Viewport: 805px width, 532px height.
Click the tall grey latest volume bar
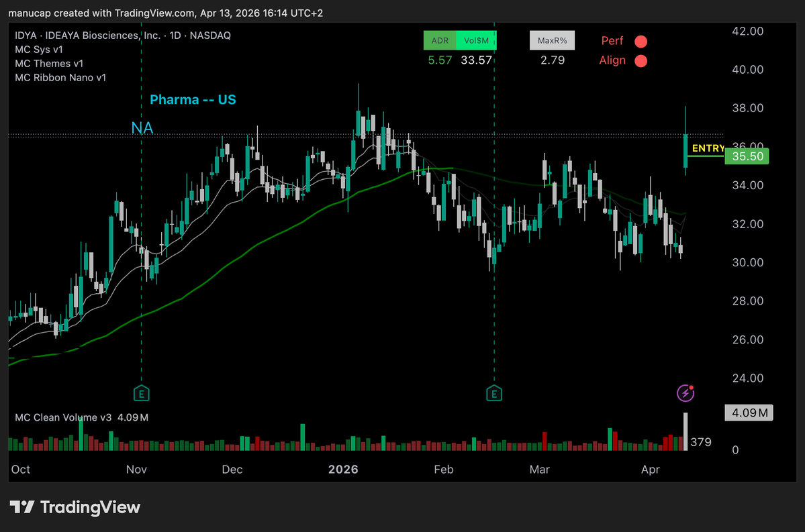(x=685, y=432)
